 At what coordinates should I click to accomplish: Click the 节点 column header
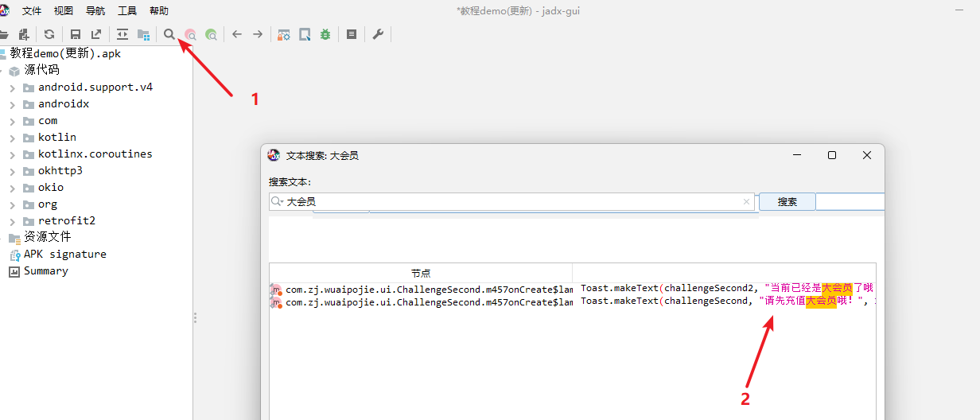click(421, 273)
